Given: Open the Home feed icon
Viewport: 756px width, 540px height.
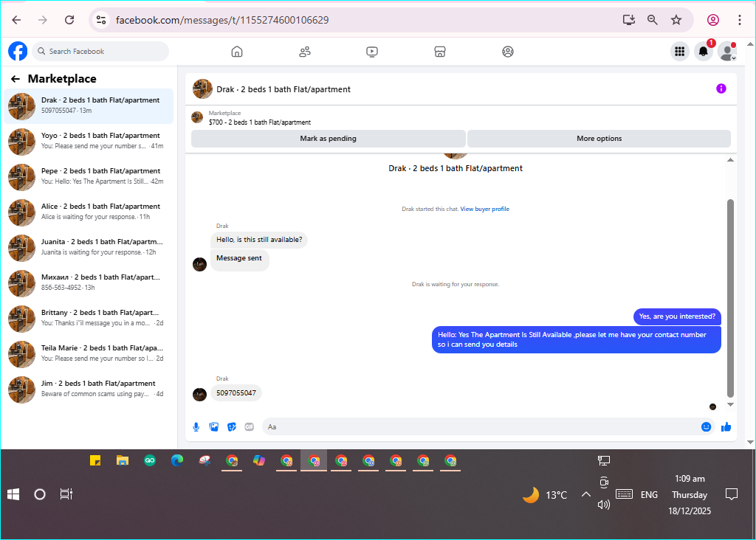Looking at the screenshot, I should click(237, 52).
